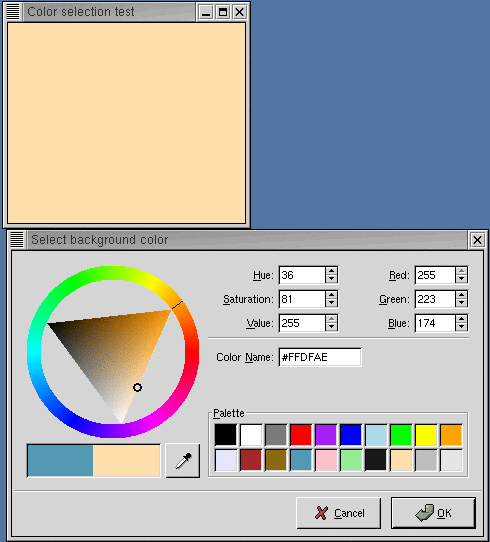The width and height of the screenshot is (490, 542).
Task: Select the white palette swatch
Action: [251, 435]
